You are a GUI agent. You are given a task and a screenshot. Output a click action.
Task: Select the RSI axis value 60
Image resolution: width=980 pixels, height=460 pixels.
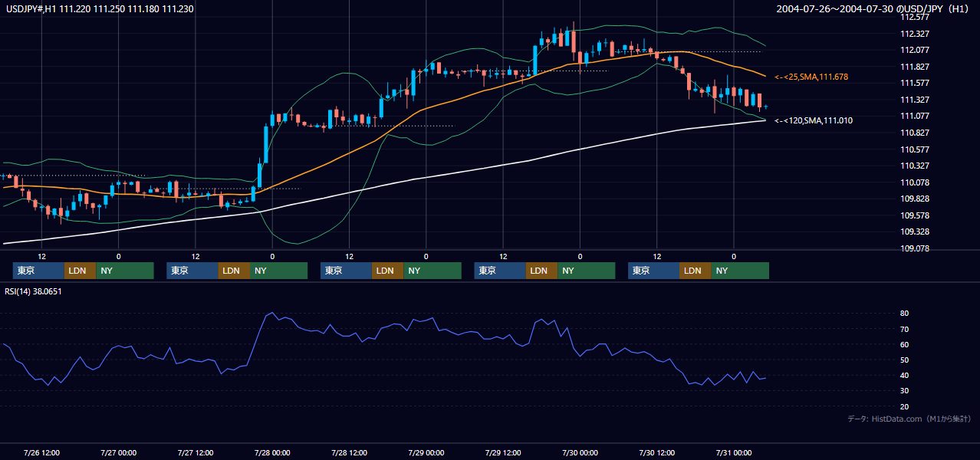click(905, 344)
